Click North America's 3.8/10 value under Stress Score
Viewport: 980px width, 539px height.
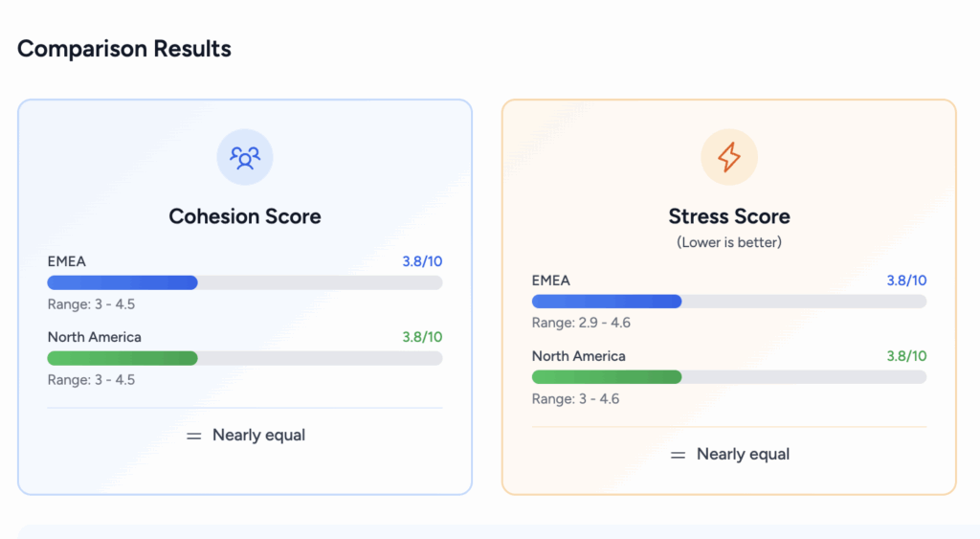pyautogui.click(x=906, y=356)
